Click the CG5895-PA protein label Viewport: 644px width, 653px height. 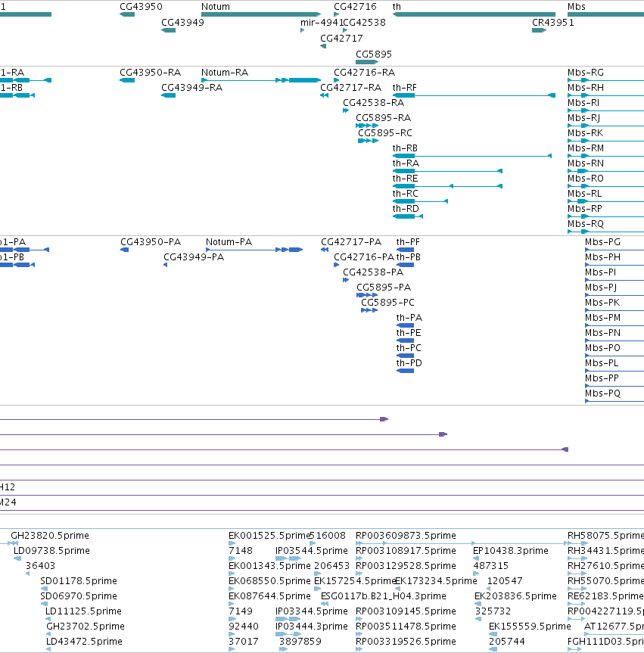(x=384, y=288)
